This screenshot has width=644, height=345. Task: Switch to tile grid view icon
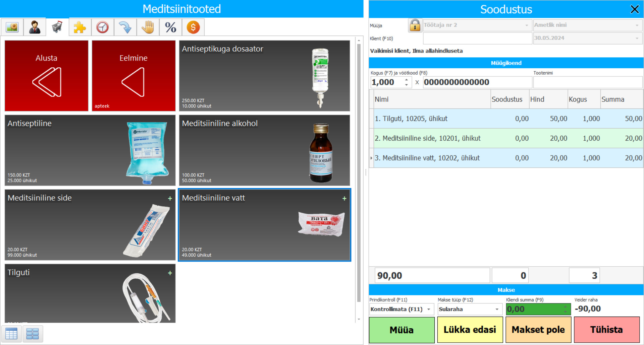(x=33, y=334)
